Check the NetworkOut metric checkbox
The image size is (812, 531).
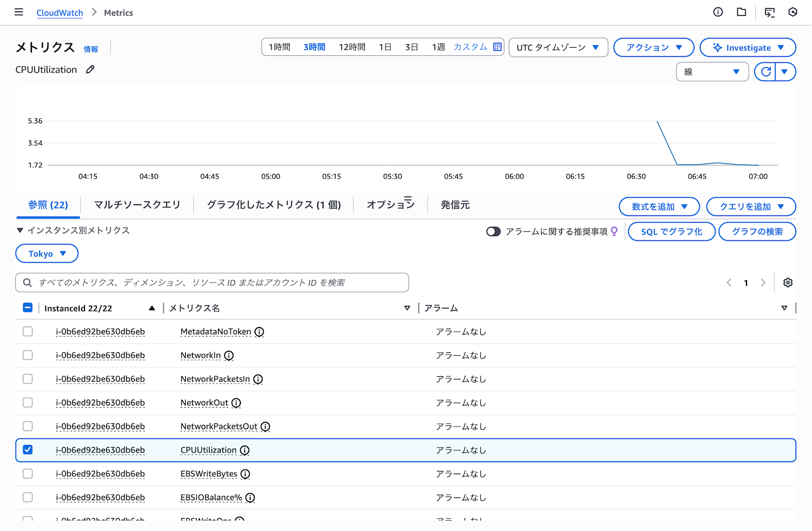pyautogui.click(x=28, y=403)
